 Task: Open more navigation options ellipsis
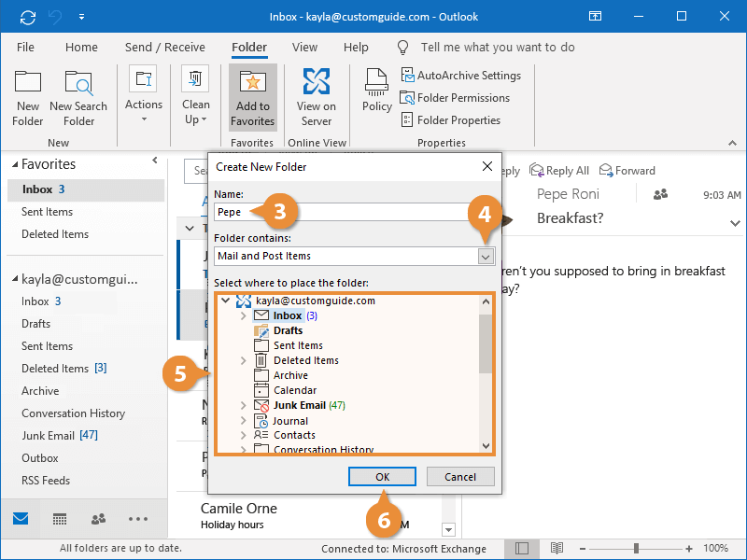coord(138,519)
